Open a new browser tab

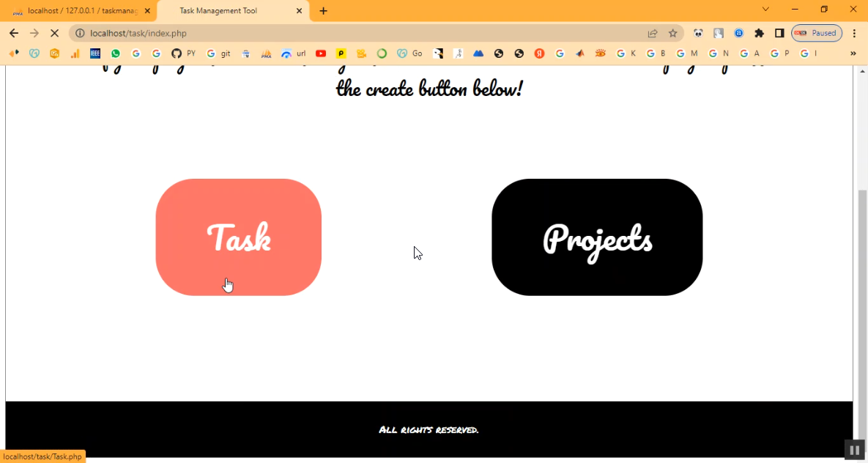323,11
